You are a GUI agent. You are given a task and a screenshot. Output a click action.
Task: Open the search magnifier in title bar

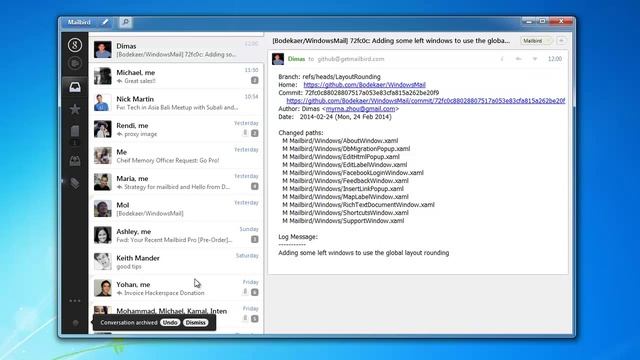(x=126, y=22)
